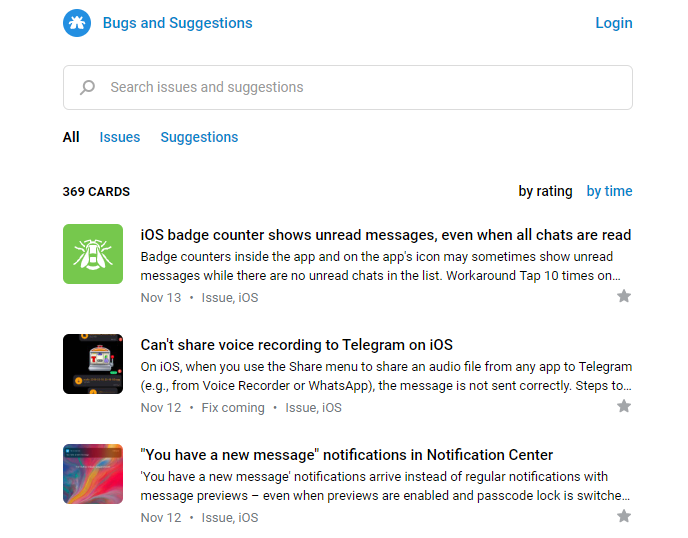This screenshot has height=538, width=688.
Task: Click the blue bug logo icon
Action: point(77,23)
